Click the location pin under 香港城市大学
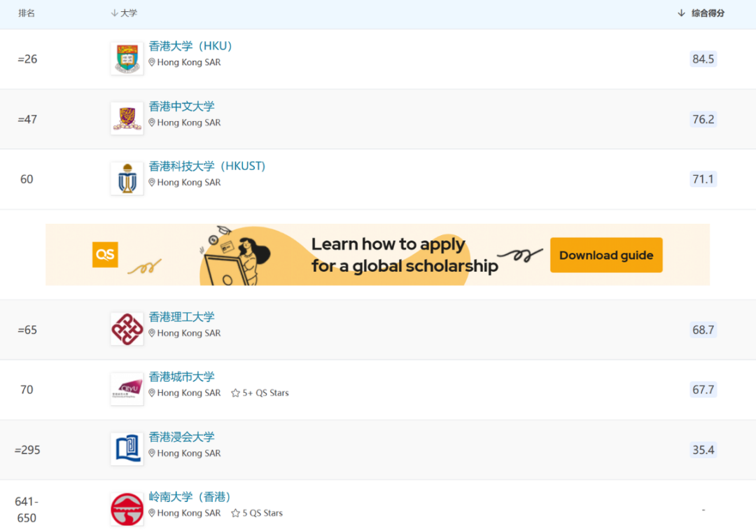 click(152, 393)
